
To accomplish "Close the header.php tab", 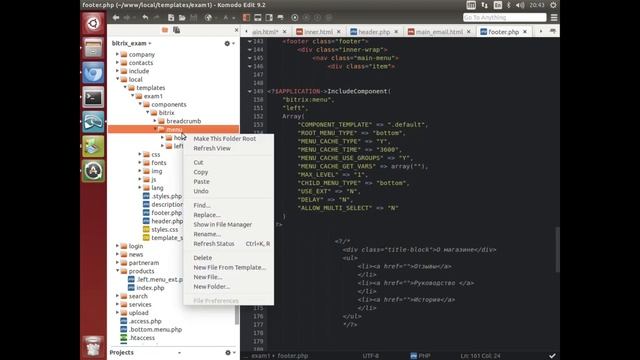I will (x=396, y=31).
